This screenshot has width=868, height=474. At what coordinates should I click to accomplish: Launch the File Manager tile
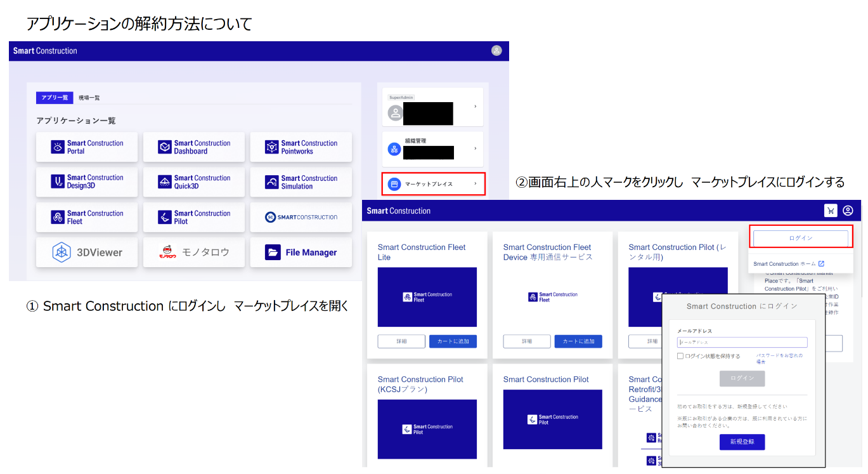pyautogui.click(x=301, y=253)
